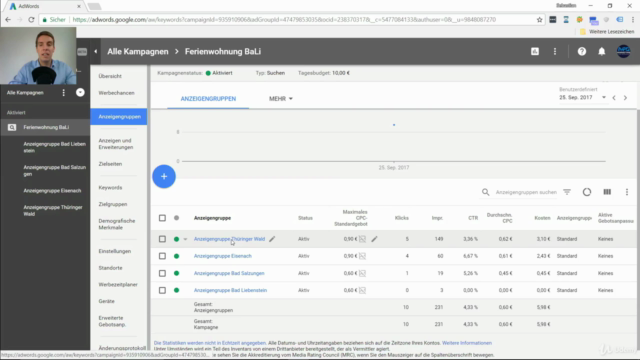The width and height of the screenshot is (640, 360).
Task: Go to previous date range arrow
Action: click(x=614, y=98)
